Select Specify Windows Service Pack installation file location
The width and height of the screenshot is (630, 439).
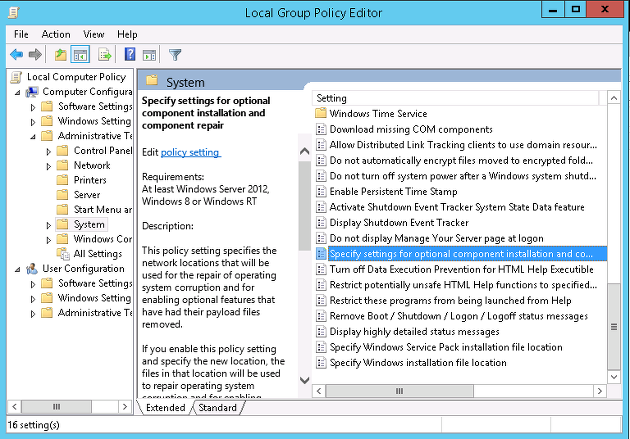446,347
